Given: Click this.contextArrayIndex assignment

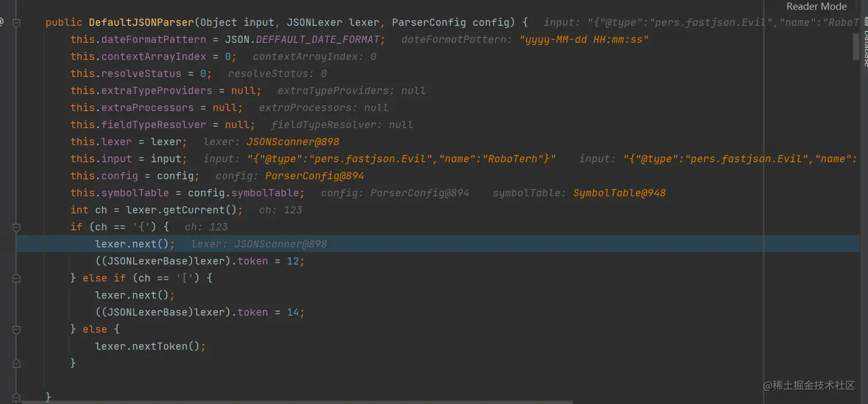Looking at the screenshot, I should tap(153, 56).
